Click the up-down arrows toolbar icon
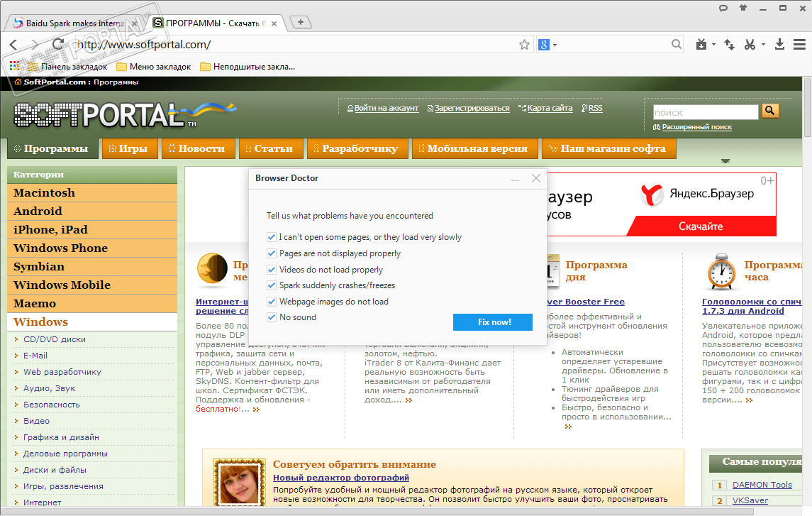Screen dimensions: 812x516 [729, 45]
